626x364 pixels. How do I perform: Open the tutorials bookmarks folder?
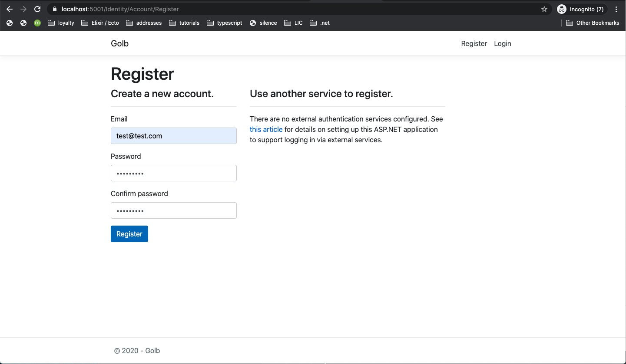coord(184,23)
